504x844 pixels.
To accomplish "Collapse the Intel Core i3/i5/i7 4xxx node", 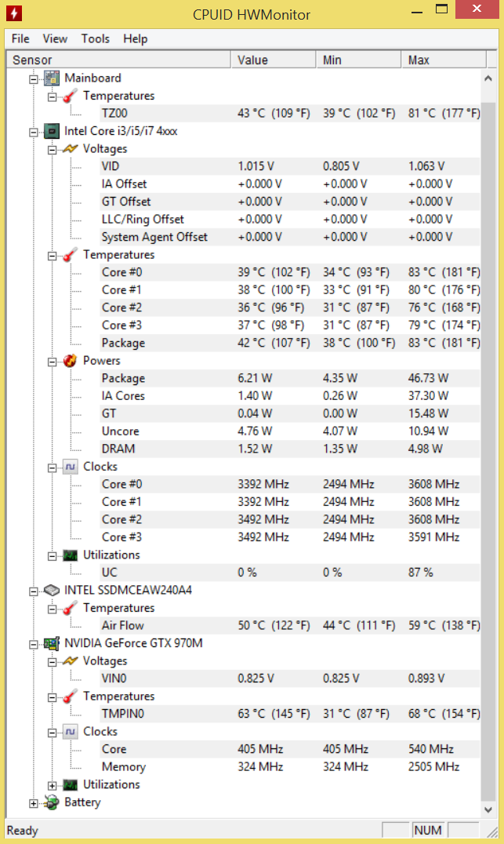I will click(34, 132).
